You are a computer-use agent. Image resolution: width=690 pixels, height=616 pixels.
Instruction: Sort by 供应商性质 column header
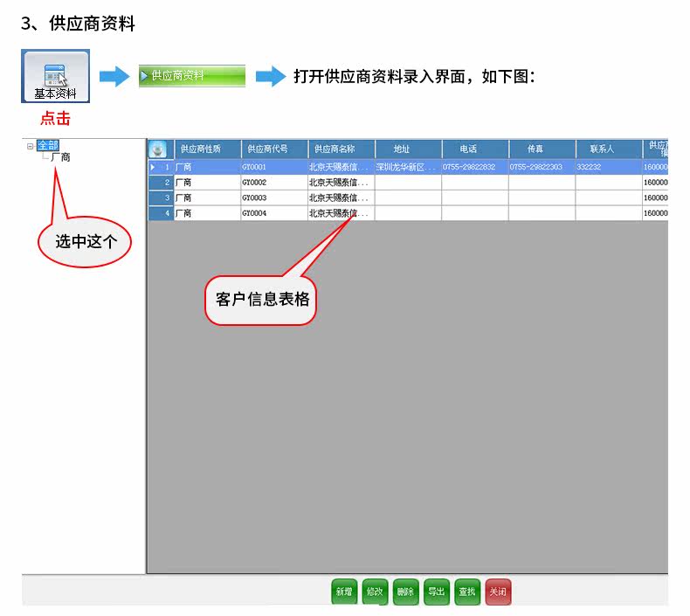pyautogui.click(x=208, y=149)
